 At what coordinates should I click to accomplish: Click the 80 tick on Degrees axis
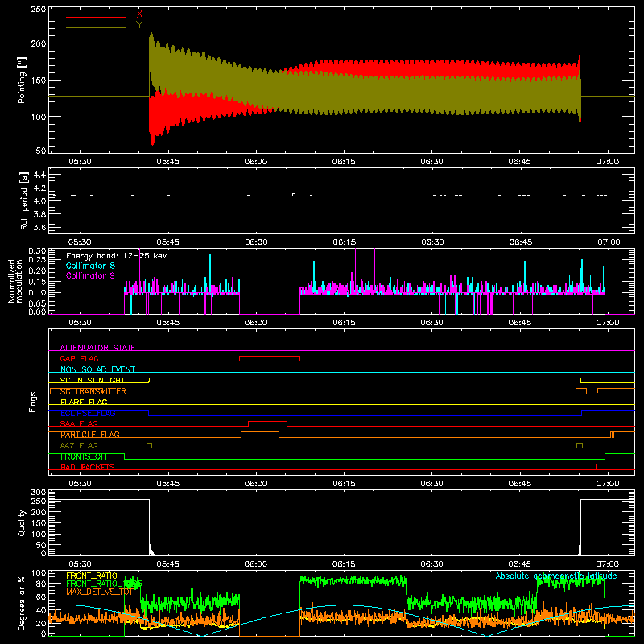(41, 584)
